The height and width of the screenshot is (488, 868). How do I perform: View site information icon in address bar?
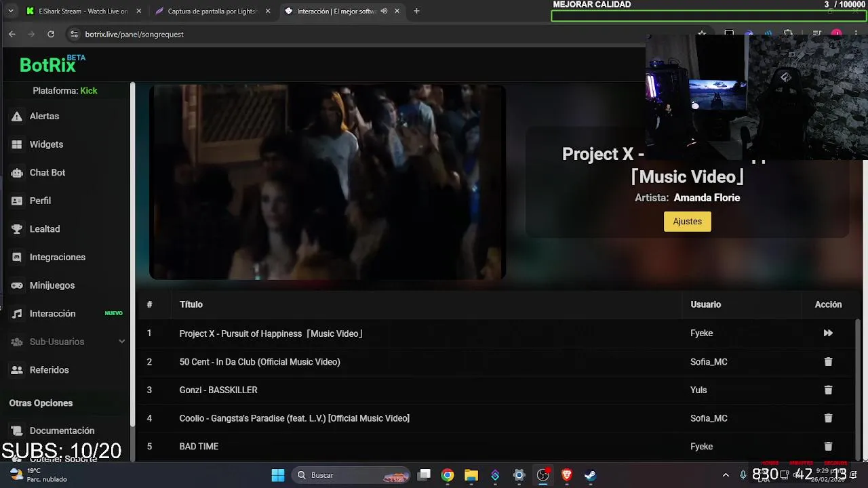[x=74, y=34]
